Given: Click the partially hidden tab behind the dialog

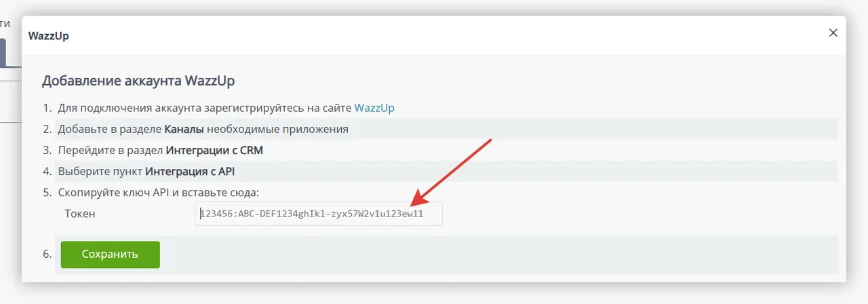Looking at the screenshot, I should tap(3, 53).
